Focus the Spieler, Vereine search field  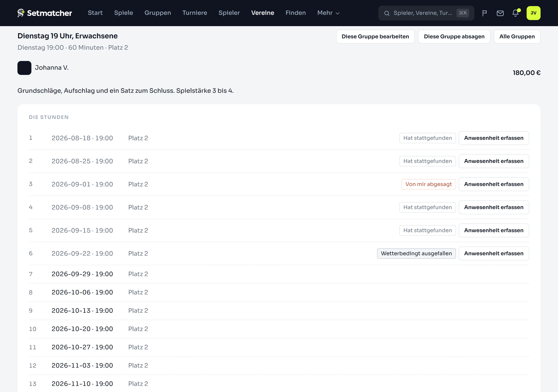click(426, 13)
